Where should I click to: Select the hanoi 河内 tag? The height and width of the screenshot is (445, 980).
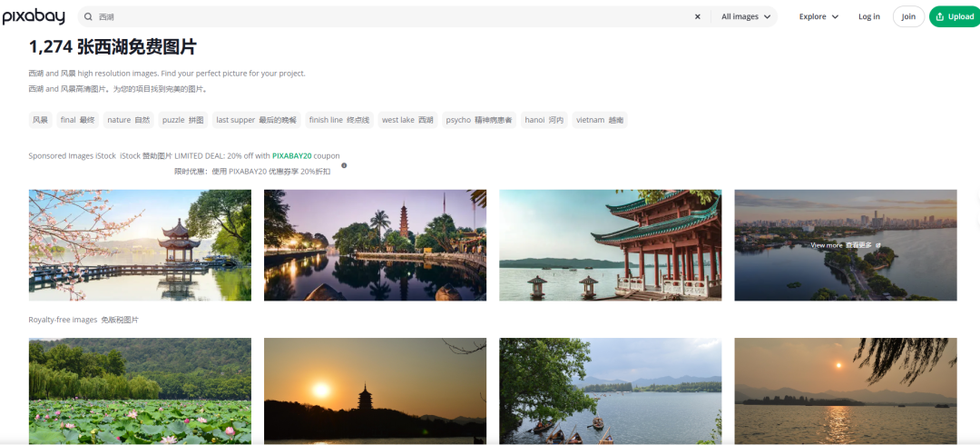coord(544,120)
